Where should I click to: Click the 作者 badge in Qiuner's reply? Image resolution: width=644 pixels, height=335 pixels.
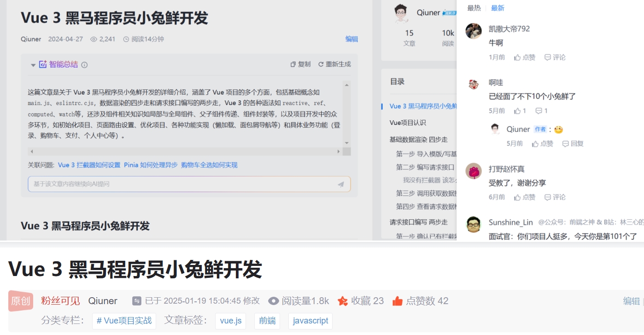[x=540, y=129]
